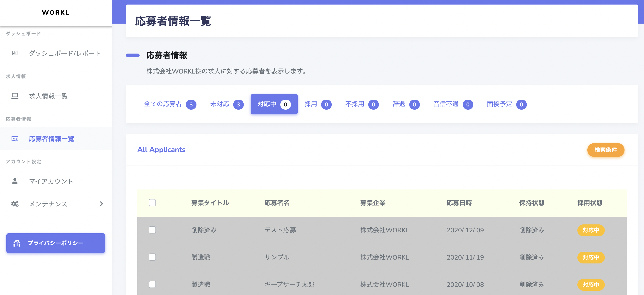The width and height of the screenshot is (644, 295).
Task: Switch to 未対応 tab
Action: pyautogui.click(x=227, y=104)
